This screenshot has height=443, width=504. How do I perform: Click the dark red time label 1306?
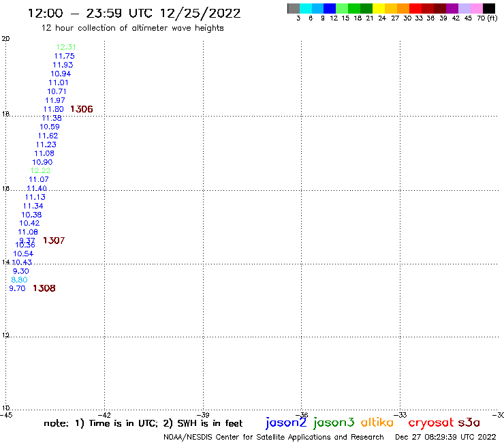point(82,109)
